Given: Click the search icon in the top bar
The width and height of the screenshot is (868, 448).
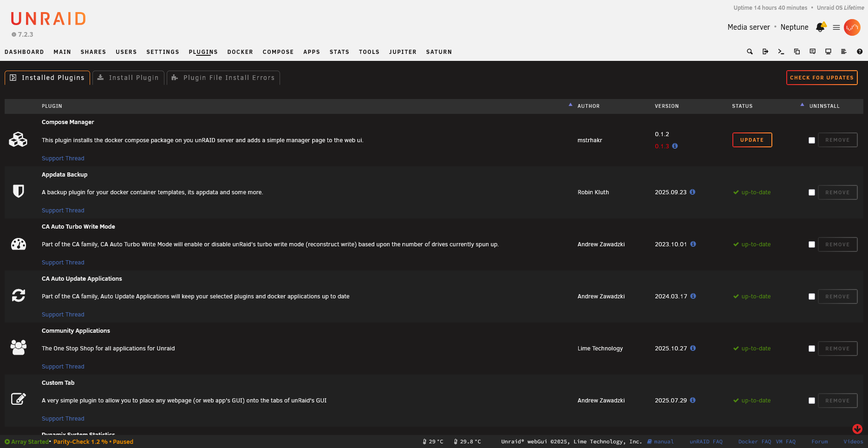Looking at the screenshot, I should coord(750,52).
